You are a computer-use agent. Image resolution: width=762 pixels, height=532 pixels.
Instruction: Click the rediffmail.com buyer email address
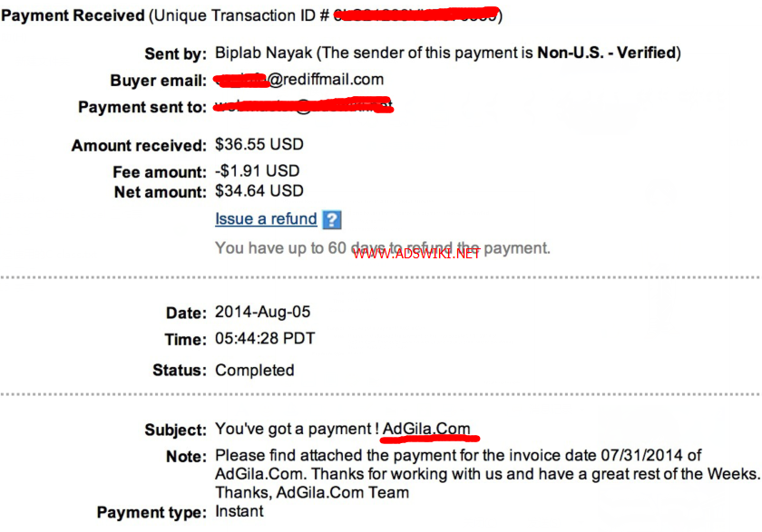299,80
